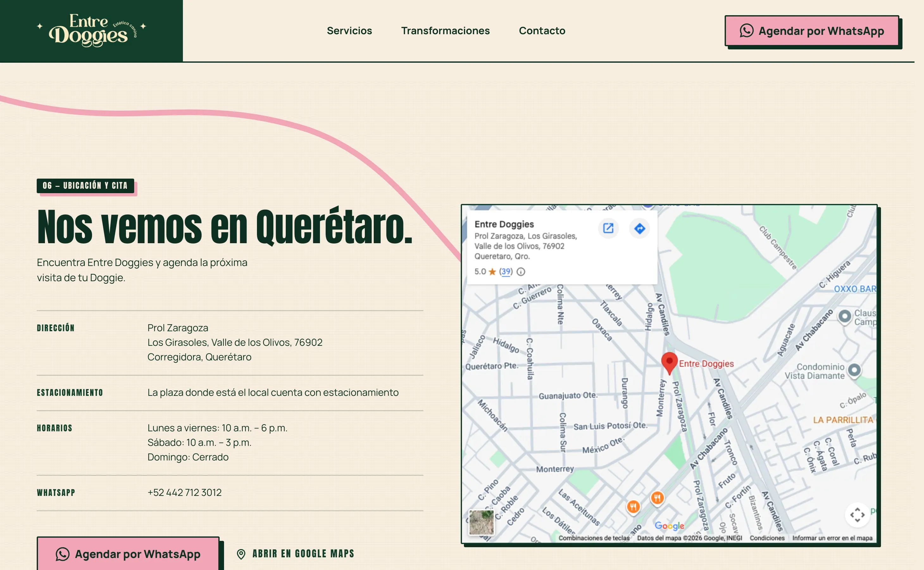Viewport: 924px width, 570px height.
Task: Open the Contacto nav link
Action: [x=542, y=30]
